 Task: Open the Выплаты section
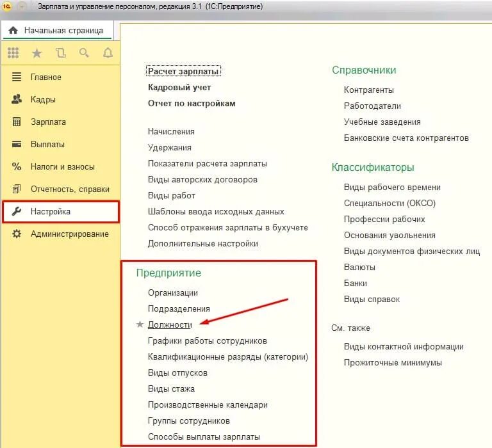point(61,144)
